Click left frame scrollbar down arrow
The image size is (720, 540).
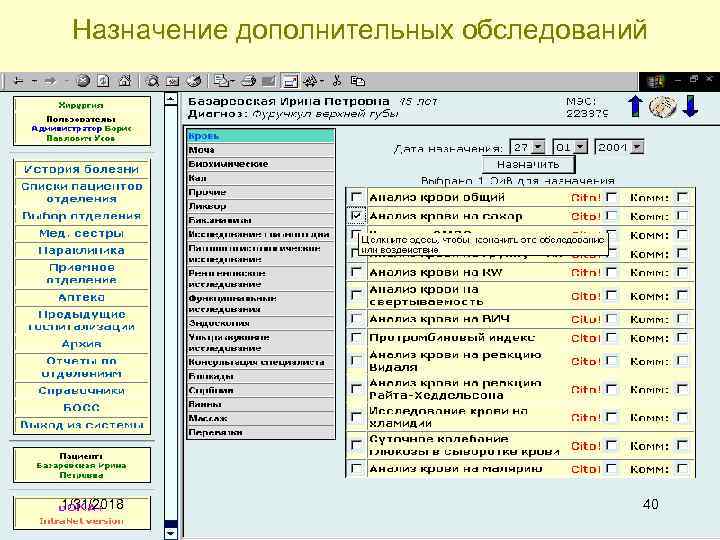click(170, 533)
